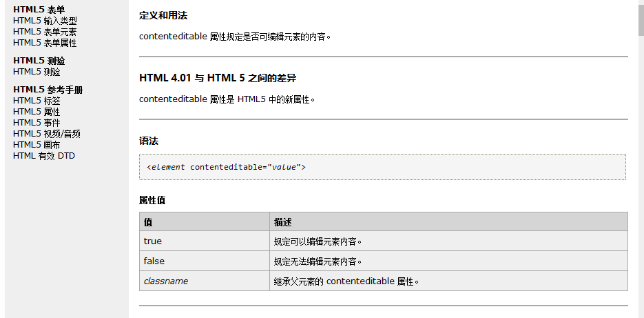
Task: Open the HTML5 事件 reference link
Action: coord(37,123)
